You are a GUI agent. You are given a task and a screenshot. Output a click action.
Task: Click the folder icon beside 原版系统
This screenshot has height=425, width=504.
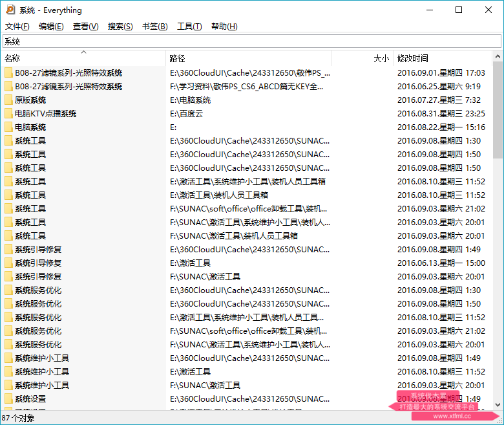8,100
